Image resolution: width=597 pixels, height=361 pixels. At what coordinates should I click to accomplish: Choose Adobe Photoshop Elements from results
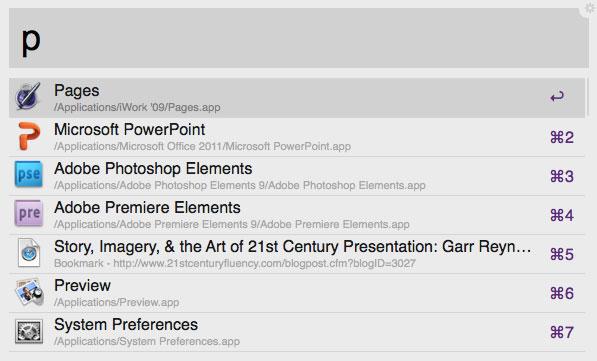[297, 176]
